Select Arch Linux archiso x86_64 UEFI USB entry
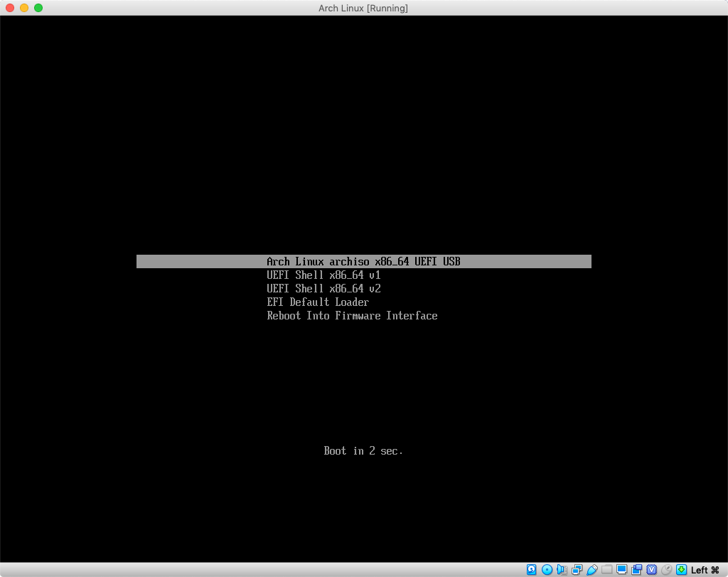 pos(363,262)
